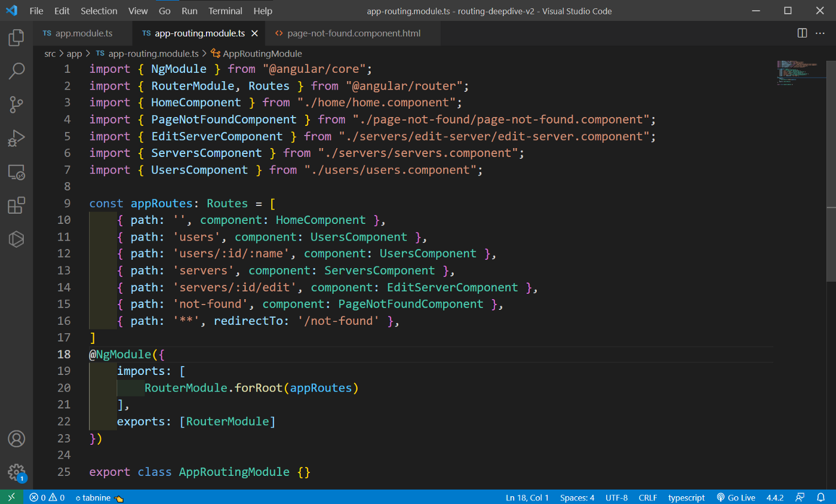Click "@angular/router" import string
836x504 pixels.
404,85
